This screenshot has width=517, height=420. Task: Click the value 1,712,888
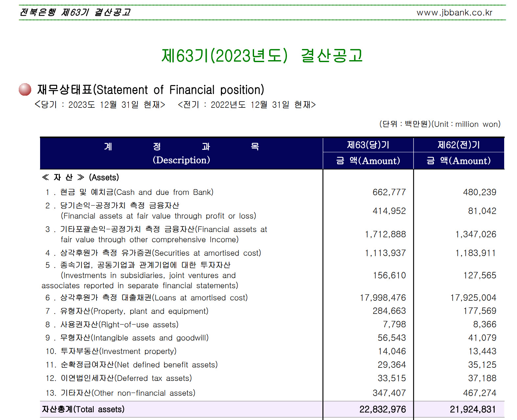[385, 234]
